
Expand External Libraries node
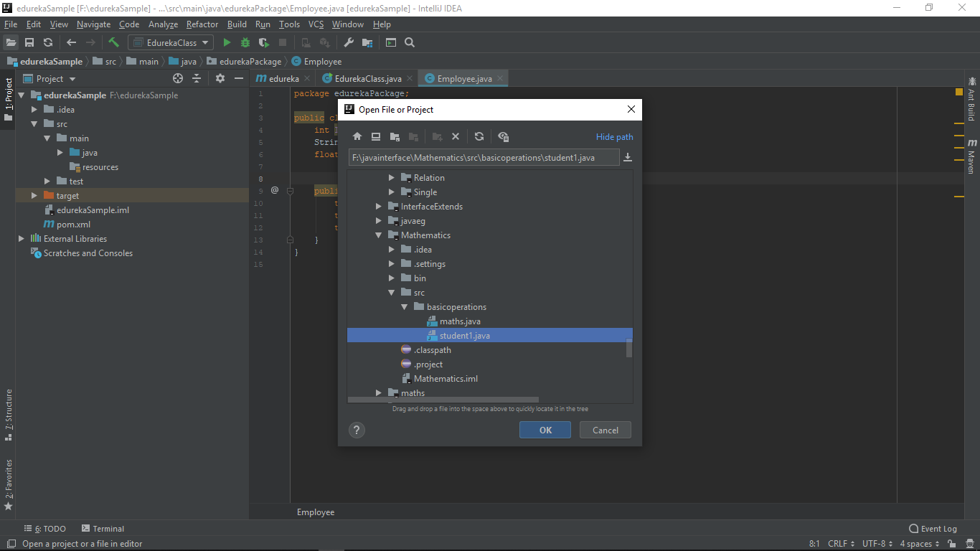(22, 239)
